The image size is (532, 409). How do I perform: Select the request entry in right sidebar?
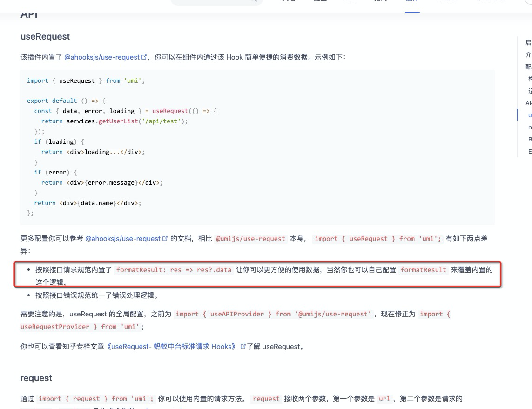click(529, 127)
